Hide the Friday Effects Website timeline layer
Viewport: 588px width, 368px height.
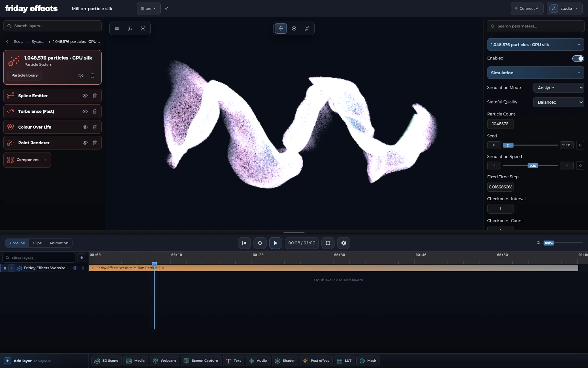(75, 268)
